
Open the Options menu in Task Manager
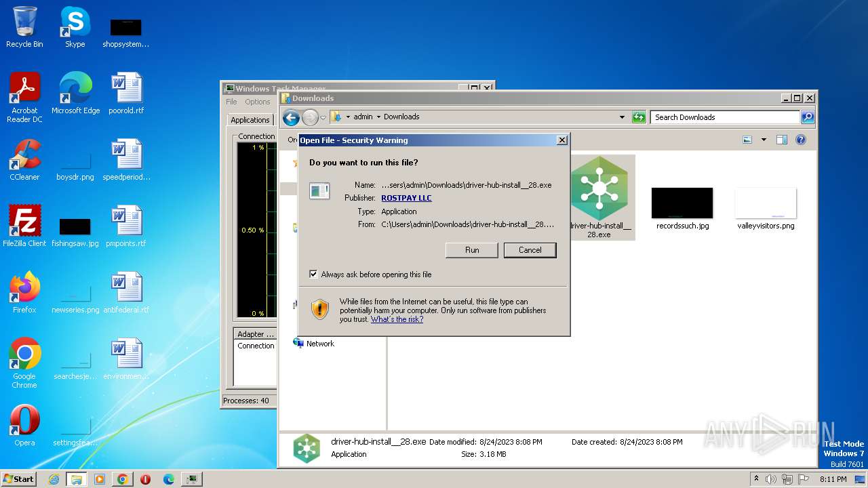click(x=258, y=102)
